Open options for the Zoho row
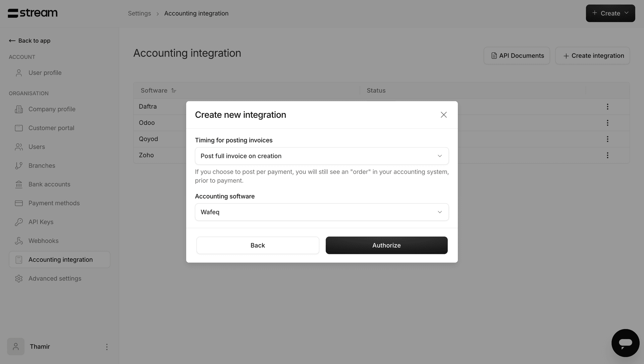 [x=607, y=155]
